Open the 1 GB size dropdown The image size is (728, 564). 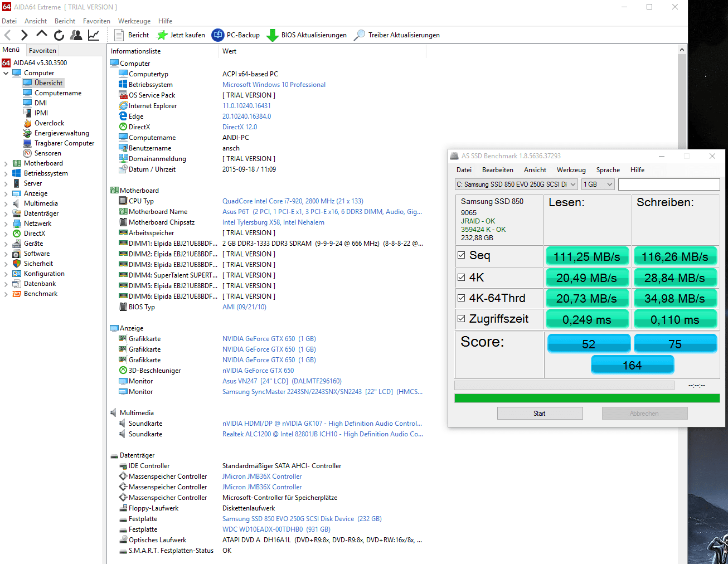coord(598,184)
